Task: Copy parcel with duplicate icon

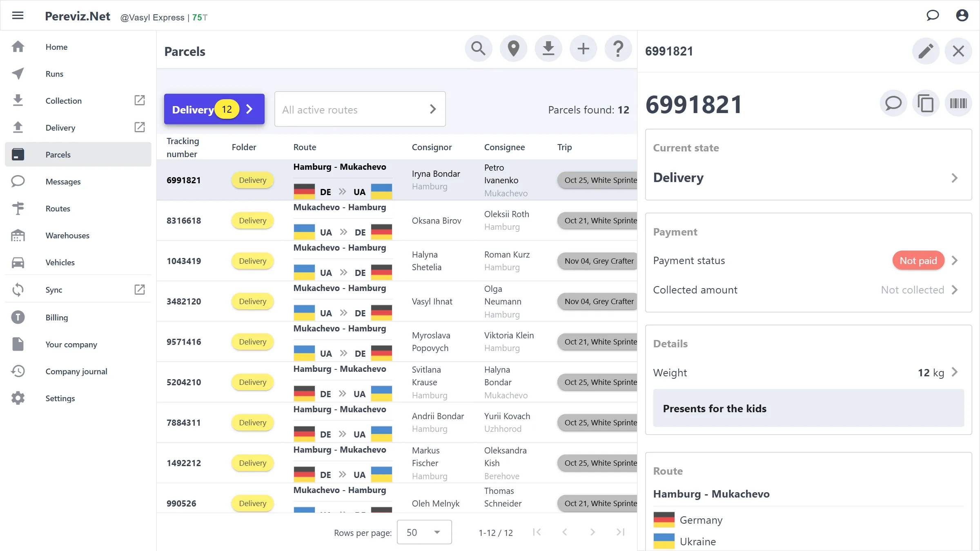Action: pyautogui.click(x=926, y=103)
